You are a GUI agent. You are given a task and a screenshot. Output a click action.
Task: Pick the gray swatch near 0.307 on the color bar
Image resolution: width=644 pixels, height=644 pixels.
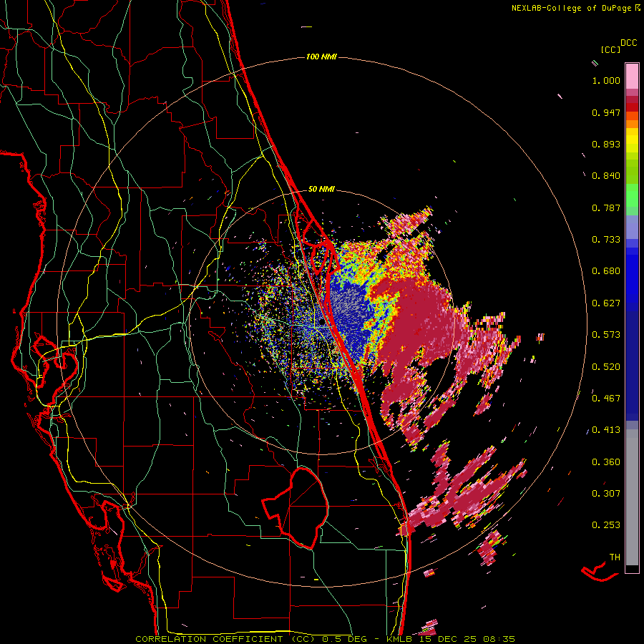tap(632, 497)
